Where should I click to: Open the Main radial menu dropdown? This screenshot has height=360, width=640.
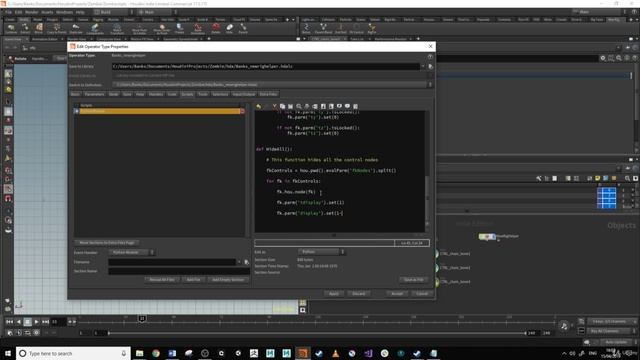pyautogui.click(x=157, y=12)
